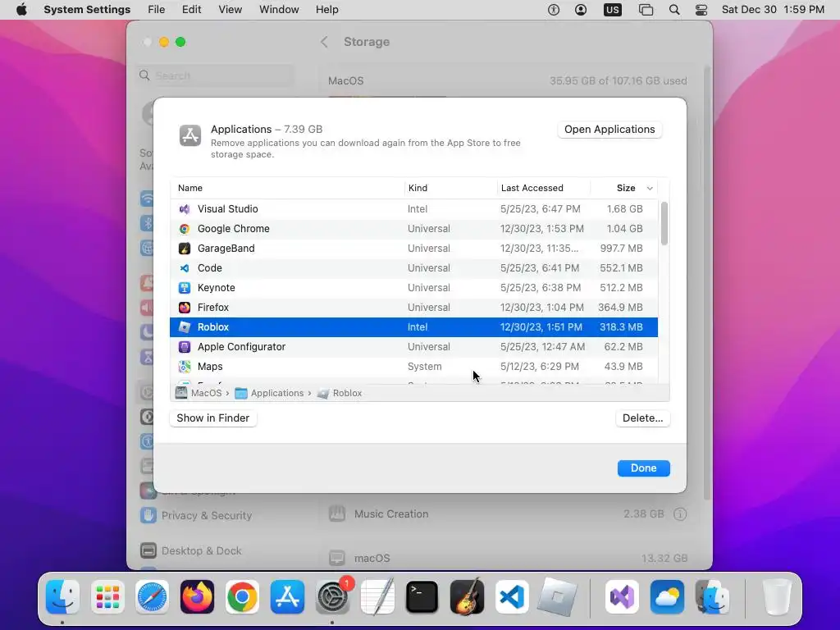
Task: Click System Settings icon in the Dock
Action: click(x=333, y=596)
